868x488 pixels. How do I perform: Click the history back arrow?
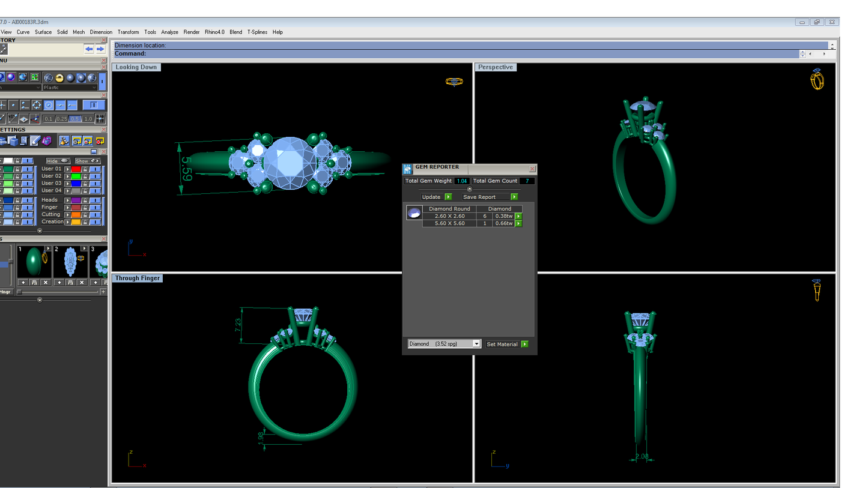(x=89, y=49)
